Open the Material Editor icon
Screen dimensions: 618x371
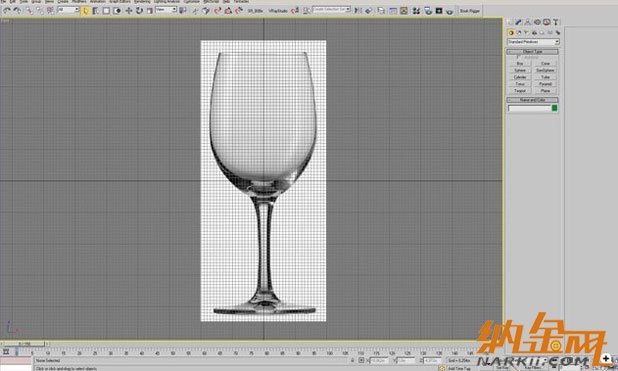[x=416, y=11]
